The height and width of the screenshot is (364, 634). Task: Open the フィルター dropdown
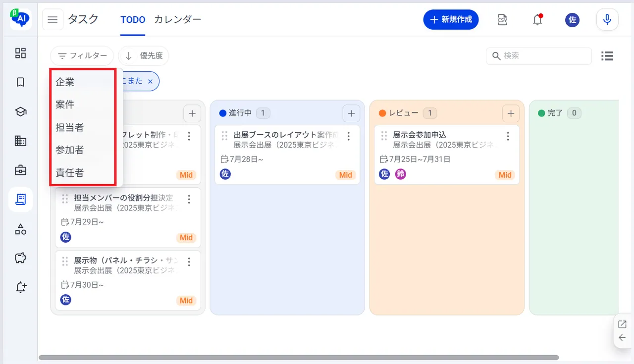82,56
